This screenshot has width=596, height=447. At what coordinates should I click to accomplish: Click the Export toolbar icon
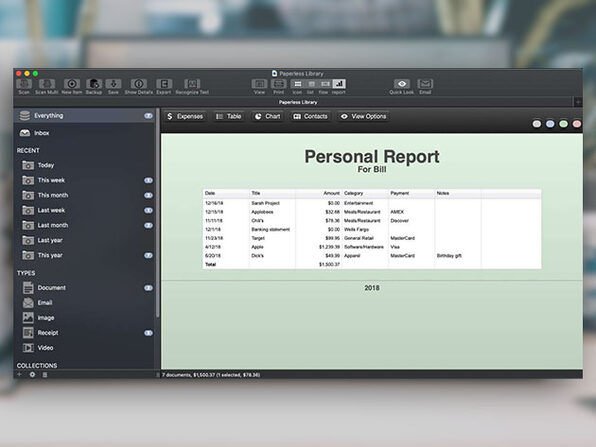tap(164, 84)
